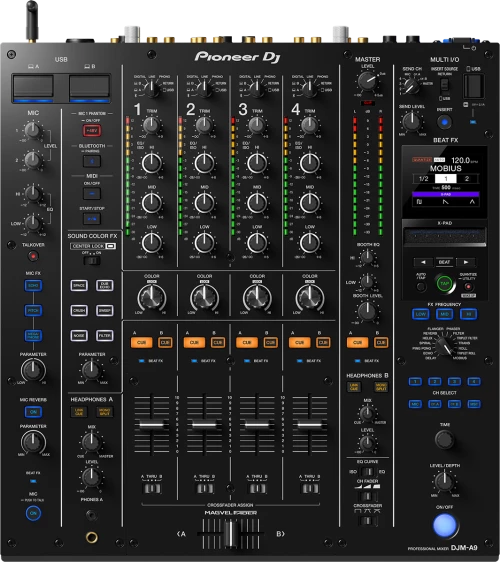The image size is (500, 562).
Task: Click Headphones A MONO SPLIT button
Action: point(105,412)
